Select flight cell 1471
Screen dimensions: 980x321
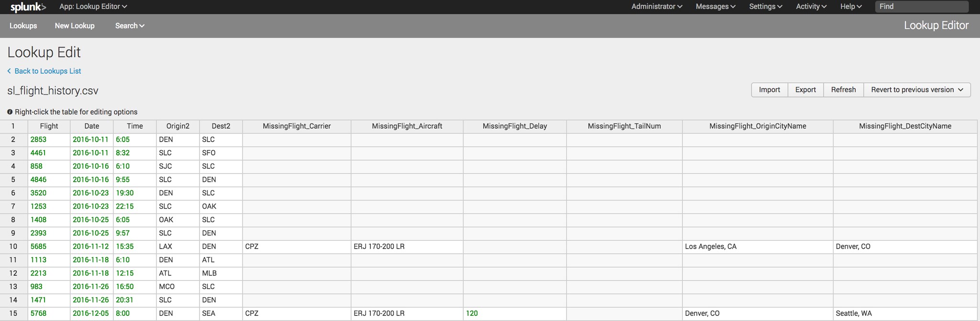coord(49,300)
